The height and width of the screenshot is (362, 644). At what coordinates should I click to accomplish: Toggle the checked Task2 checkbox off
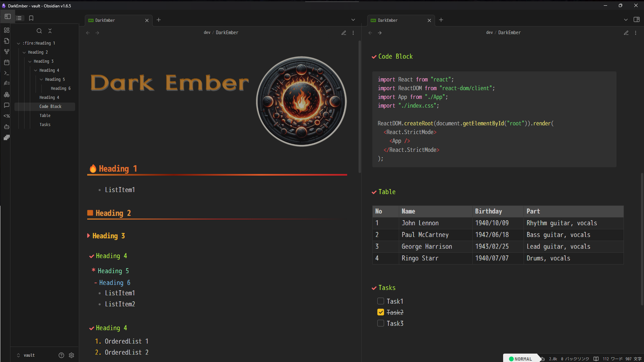coord(380,312)
